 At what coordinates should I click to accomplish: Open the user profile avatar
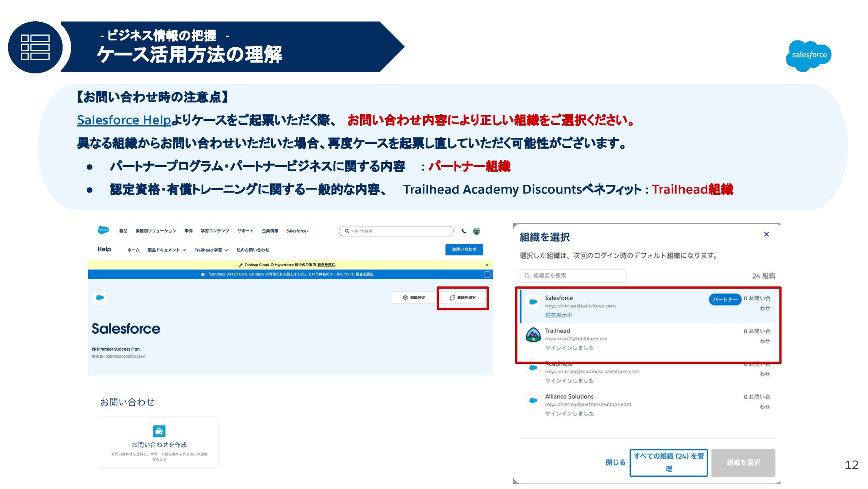477,231
